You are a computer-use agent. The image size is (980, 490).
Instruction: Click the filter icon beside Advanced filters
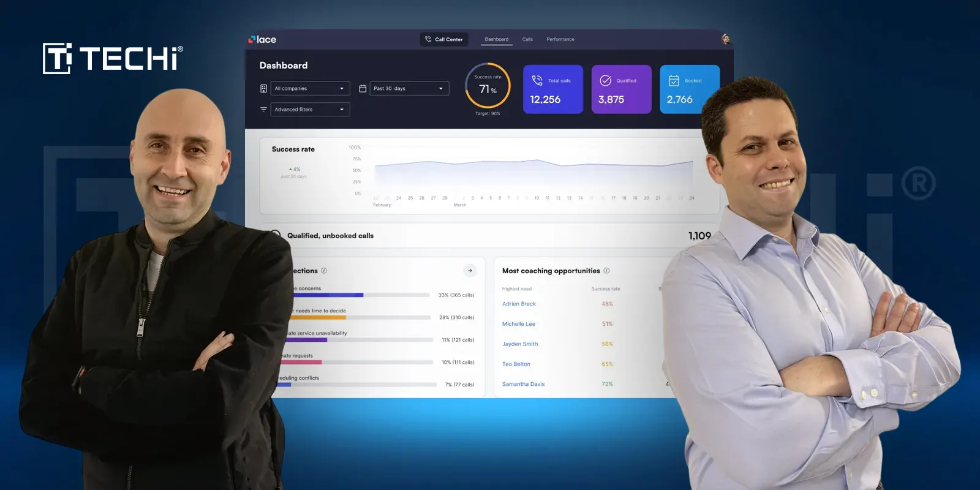click(263, 109)
